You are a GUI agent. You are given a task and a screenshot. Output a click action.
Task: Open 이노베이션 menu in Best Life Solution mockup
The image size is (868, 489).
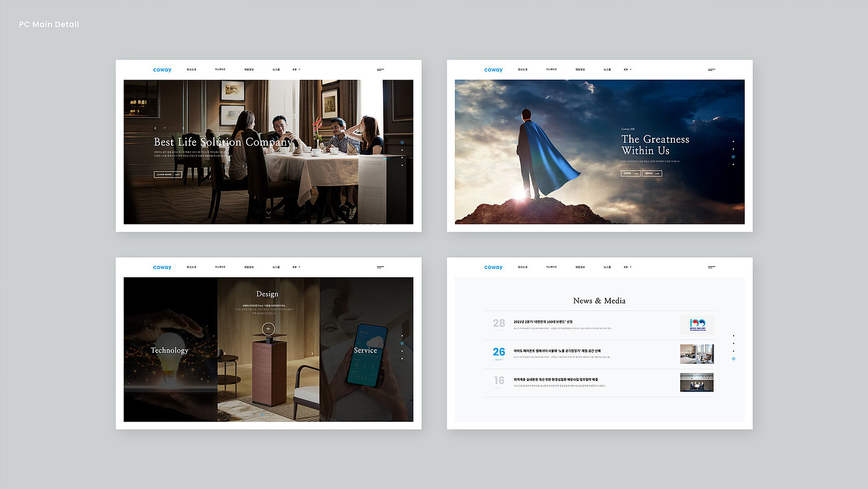(x=221, y=70)
